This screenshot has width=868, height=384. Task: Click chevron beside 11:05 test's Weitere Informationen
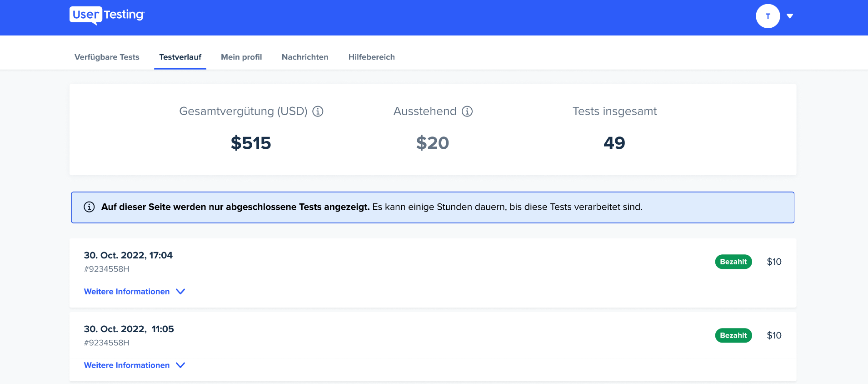point(180,365)
